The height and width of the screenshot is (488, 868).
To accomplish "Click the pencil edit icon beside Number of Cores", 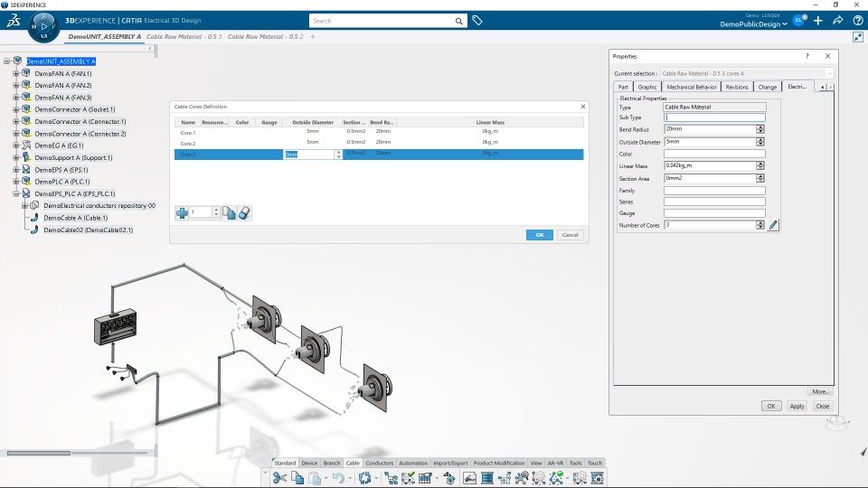I will click(773, 225).
